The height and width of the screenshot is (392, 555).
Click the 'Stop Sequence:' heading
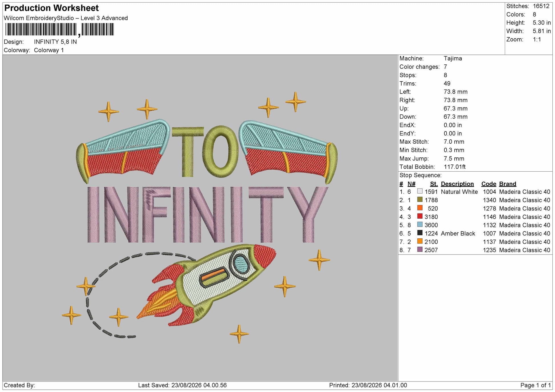[x=420, y=175]
